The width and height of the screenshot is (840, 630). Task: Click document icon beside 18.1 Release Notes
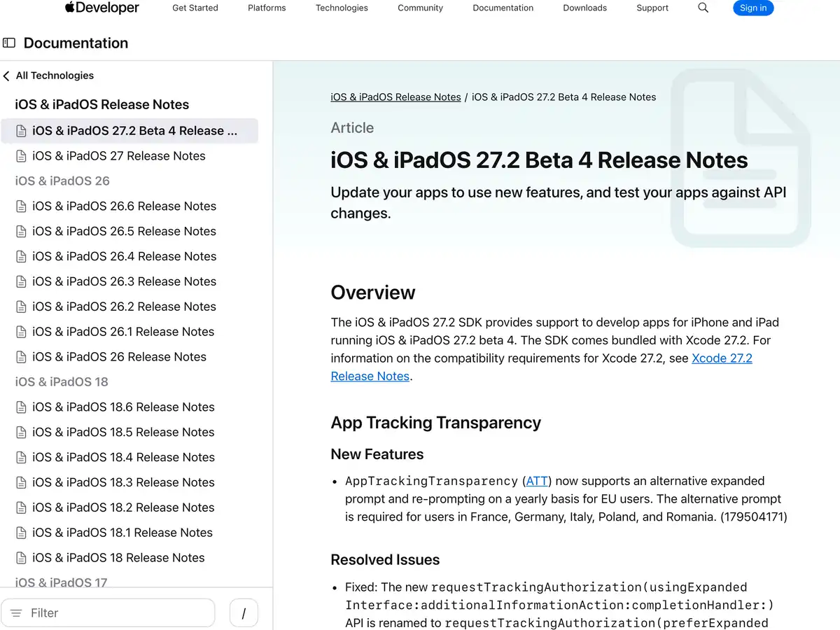(x=21, y=533)
